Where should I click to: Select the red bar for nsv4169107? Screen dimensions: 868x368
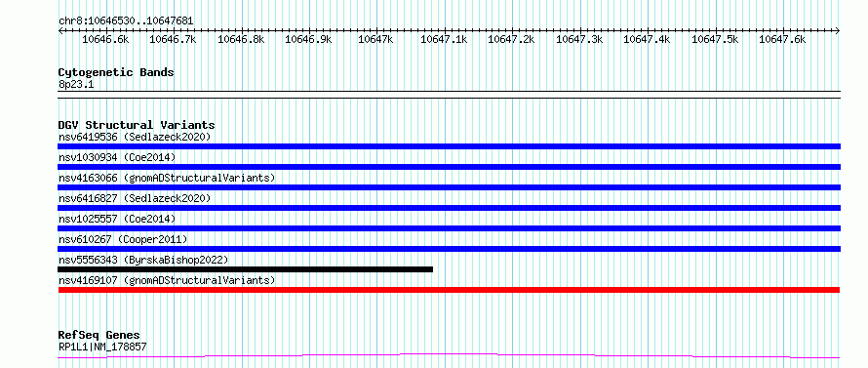pos(449,290)
